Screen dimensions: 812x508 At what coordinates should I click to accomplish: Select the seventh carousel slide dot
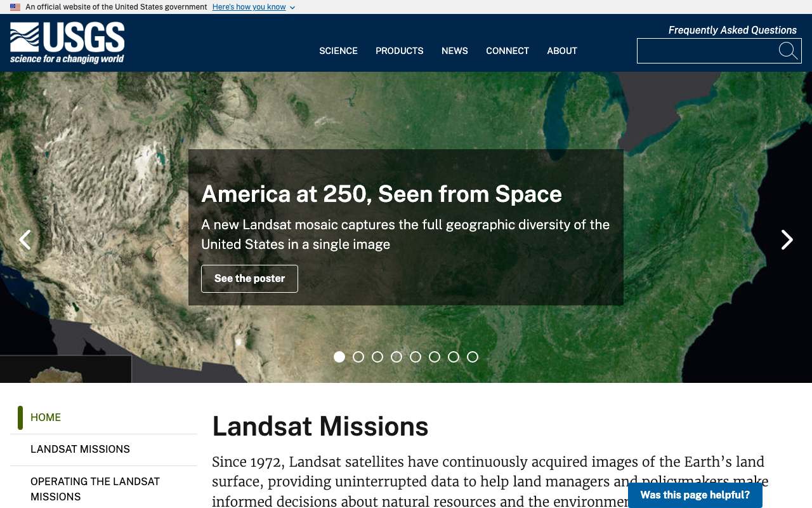[x=454, y=357]
